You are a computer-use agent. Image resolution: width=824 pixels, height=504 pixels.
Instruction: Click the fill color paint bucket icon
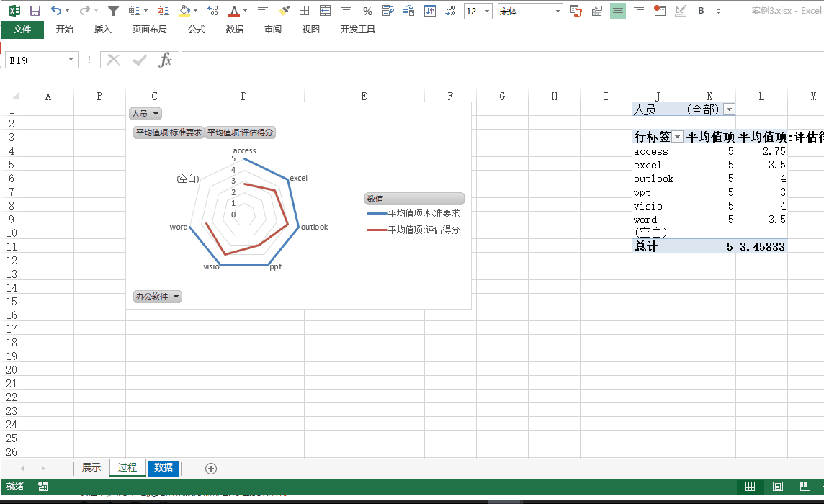(x=184, y=11)
